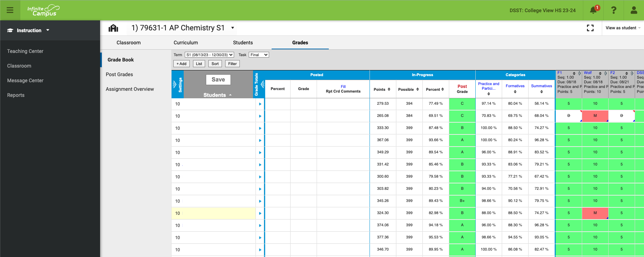The image size is (644, 257).
Task: Click missing Wolf score in 324.30 row
Action: click(595, 213)
